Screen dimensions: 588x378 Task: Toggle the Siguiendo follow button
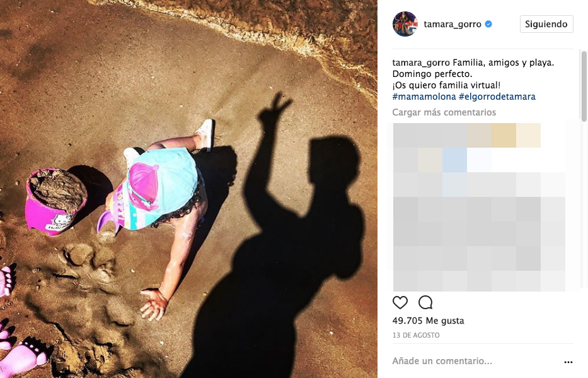pyautogui.click(x=546, y=24)
